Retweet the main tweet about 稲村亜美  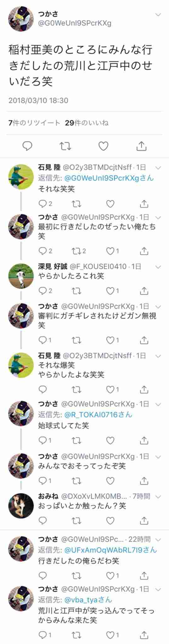click(65, 146)
